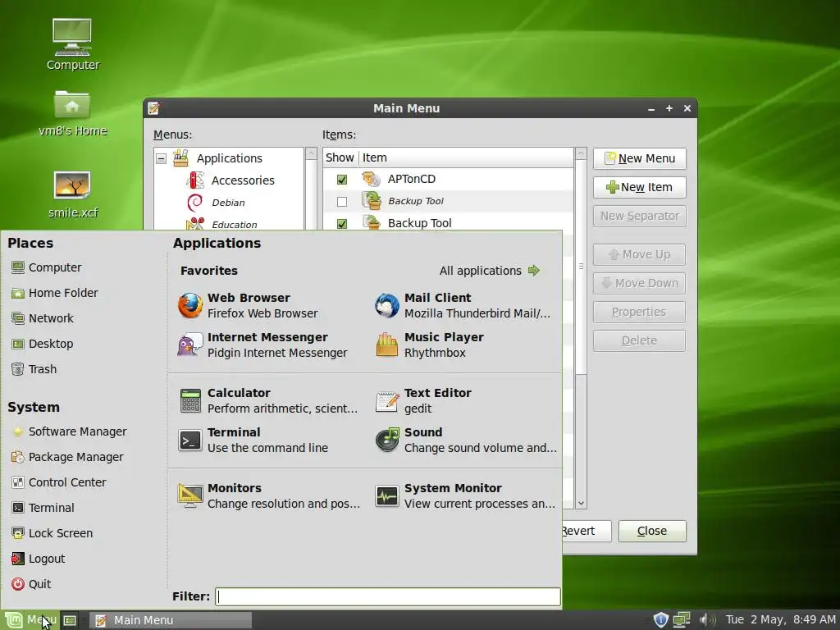Choose Logout in the System section

(x=38, y=559)
